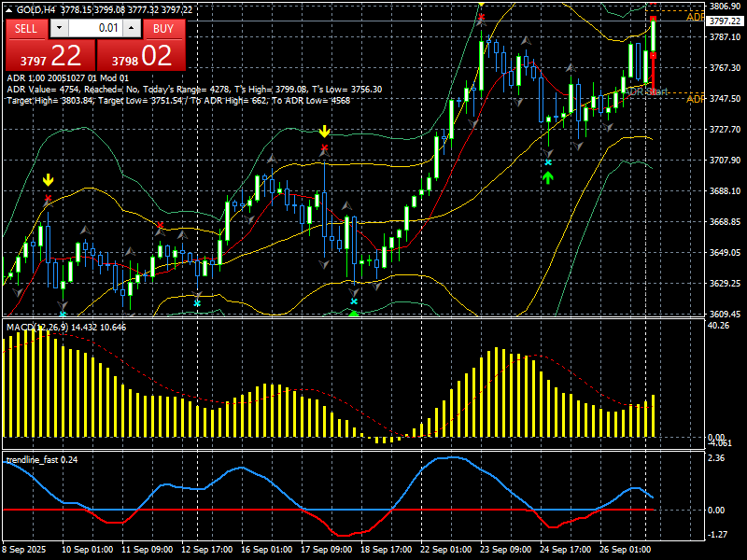Select the red X marker under the 10 Sep yellow arrow
747x560 pixels.
(x=49, y=198)
